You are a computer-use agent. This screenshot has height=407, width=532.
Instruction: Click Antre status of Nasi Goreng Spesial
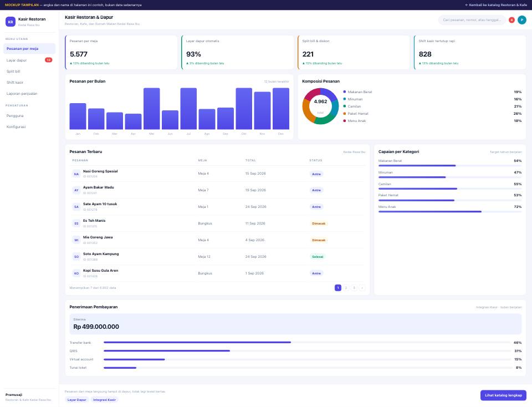(316, 174)
